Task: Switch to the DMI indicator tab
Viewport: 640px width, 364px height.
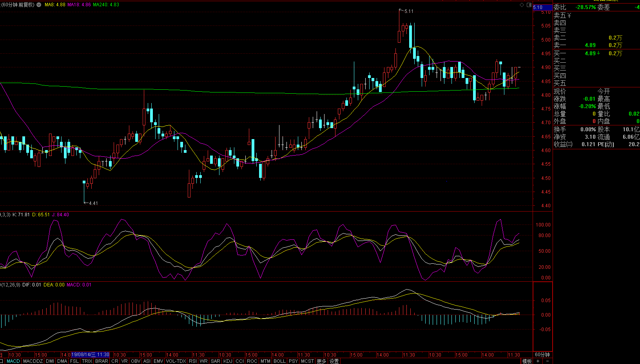Action: (50, 361)
